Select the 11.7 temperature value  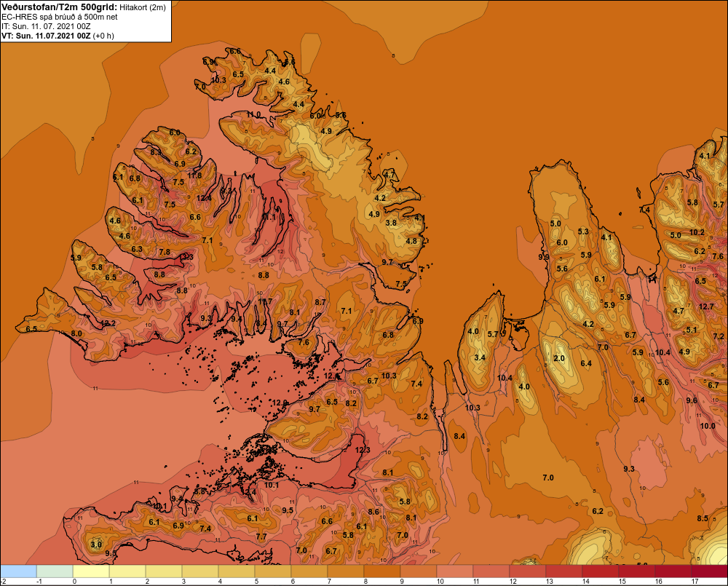tap(265, 301)
